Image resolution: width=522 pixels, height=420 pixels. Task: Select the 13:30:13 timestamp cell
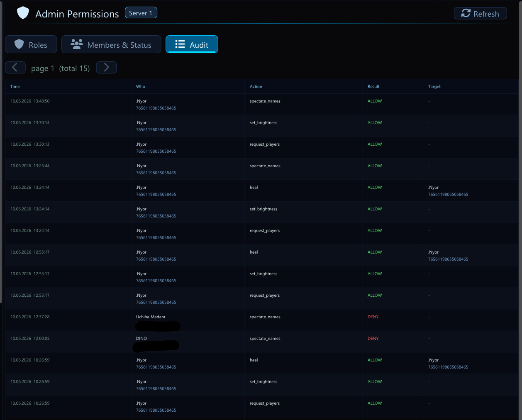[x=30, y=144]
